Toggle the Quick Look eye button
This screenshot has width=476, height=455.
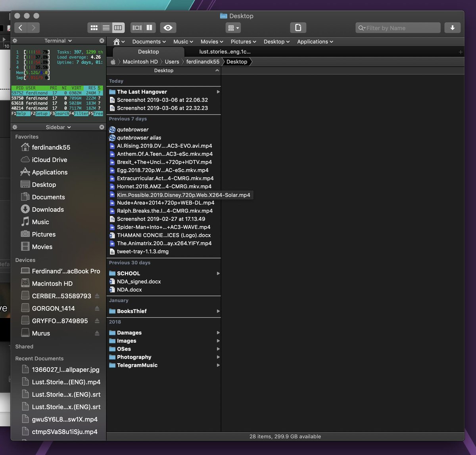pyautogui.click(x=168, y=28)
